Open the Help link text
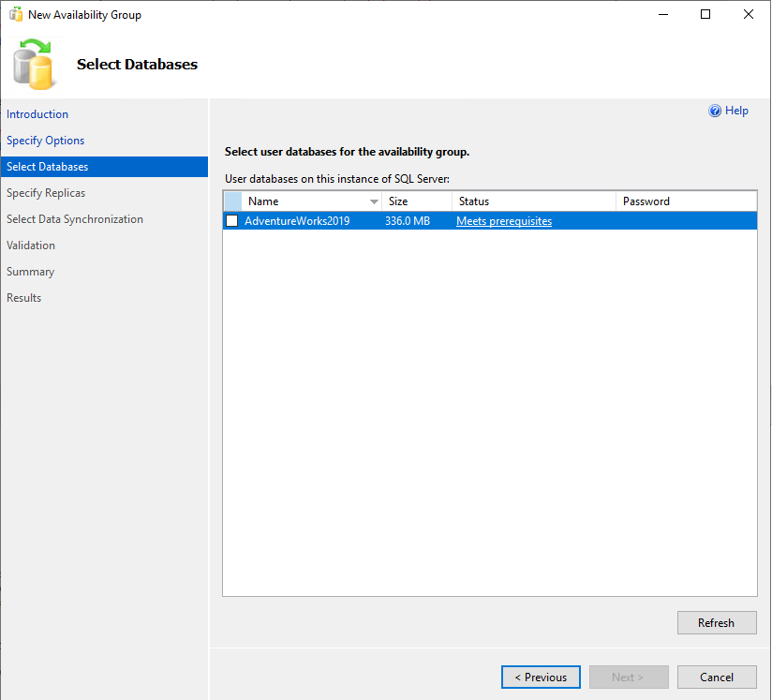Viewport: 772px width, 700px height. tap(736, 111)
